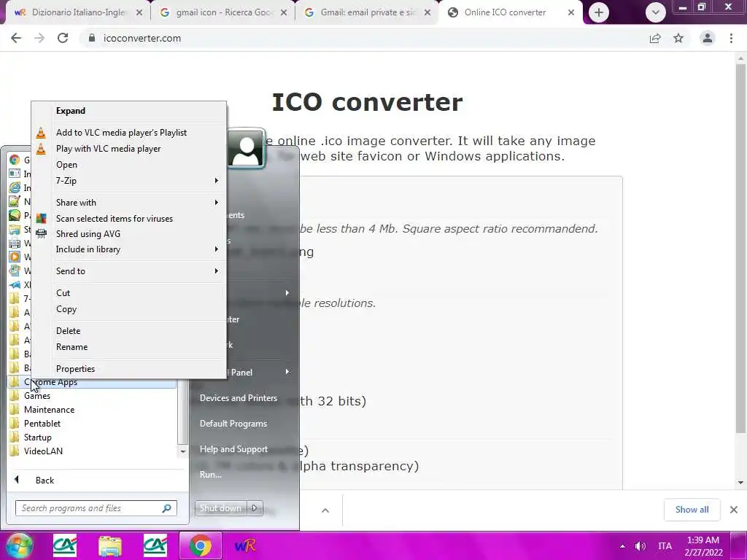Bookmark this page with the star
747x560 pixels.
[x=678, y=38]
